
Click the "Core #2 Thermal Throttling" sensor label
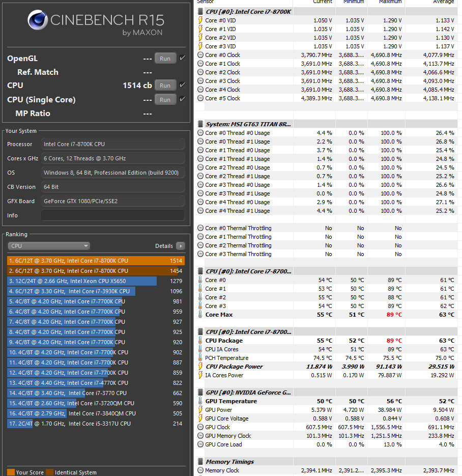point(238,245)
